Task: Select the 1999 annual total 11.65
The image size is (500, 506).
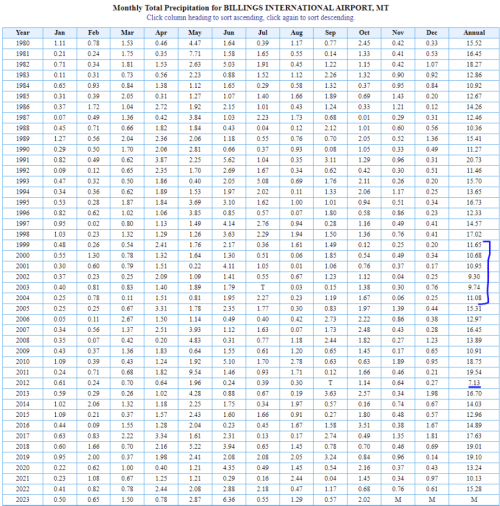Action: (474, 245)
